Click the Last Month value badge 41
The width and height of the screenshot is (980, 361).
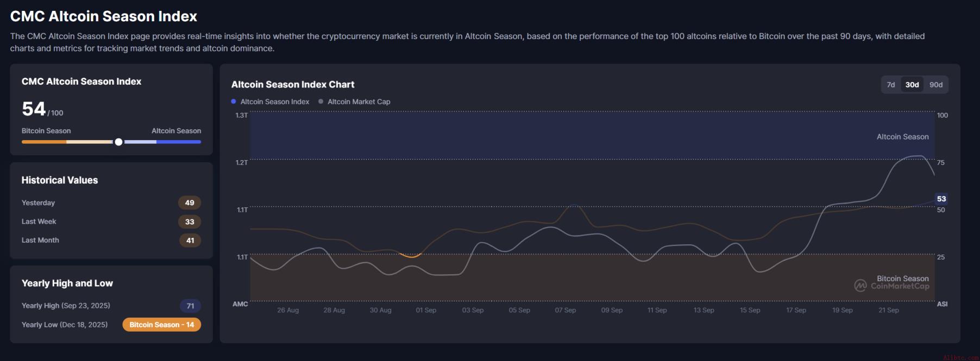190,240
